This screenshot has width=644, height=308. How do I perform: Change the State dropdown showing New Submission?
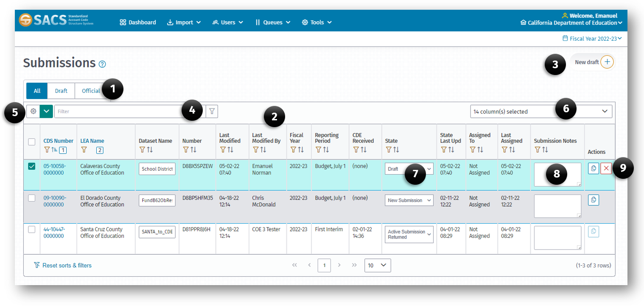coord(409,200)
